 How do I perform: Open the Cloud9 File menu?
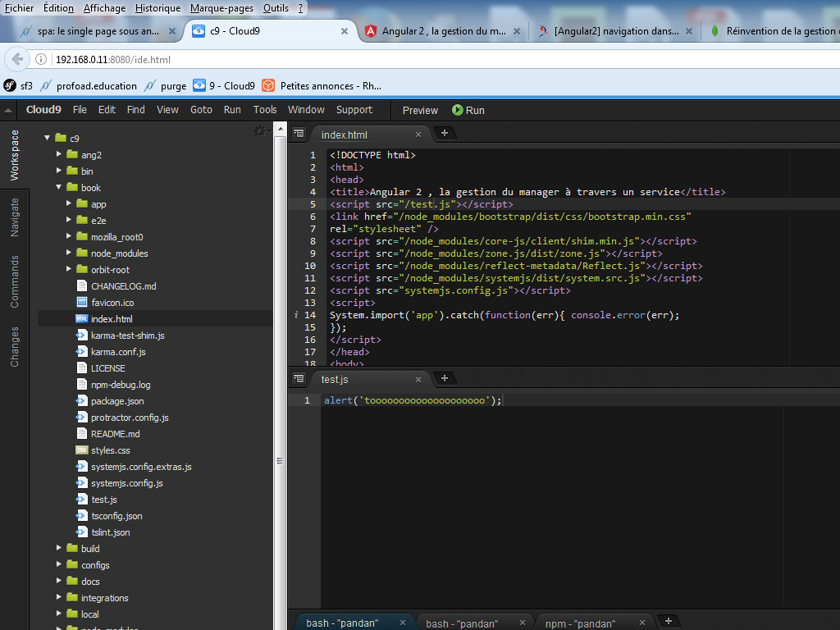80,110
